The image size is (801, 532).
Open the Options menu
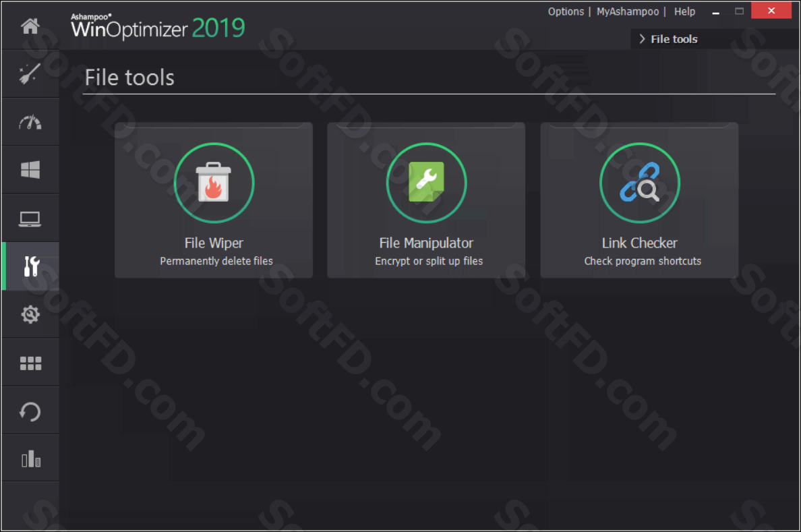coord(566,11)
